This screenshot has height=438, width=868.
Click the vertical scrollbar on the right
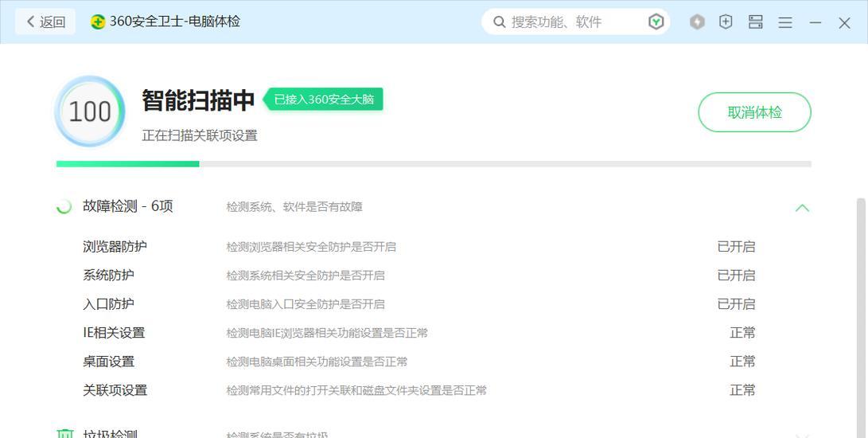tap(861, 317)
